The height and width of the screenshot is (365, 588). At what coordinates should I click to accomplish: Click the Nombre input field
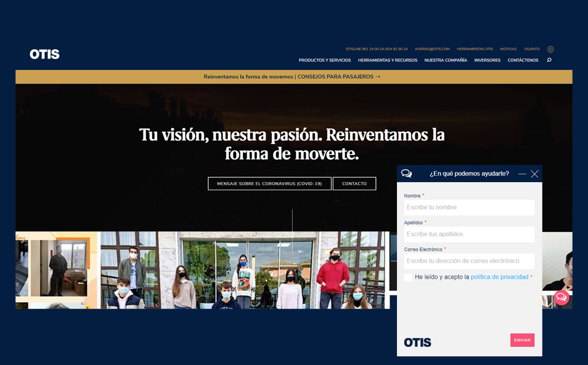[x=469, y=207]
